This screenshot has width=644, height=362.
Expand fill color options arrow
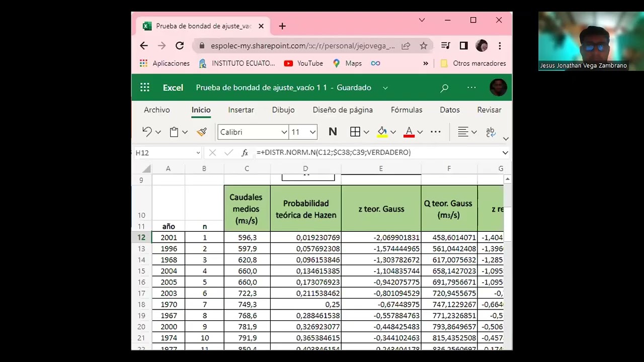click(x=393, y=132)
